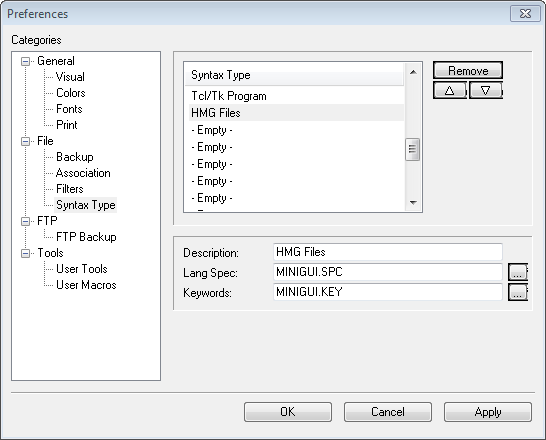Screen dimensions: 546x440
Task: Browse for Keywords file
Action: tap(517, 292)
